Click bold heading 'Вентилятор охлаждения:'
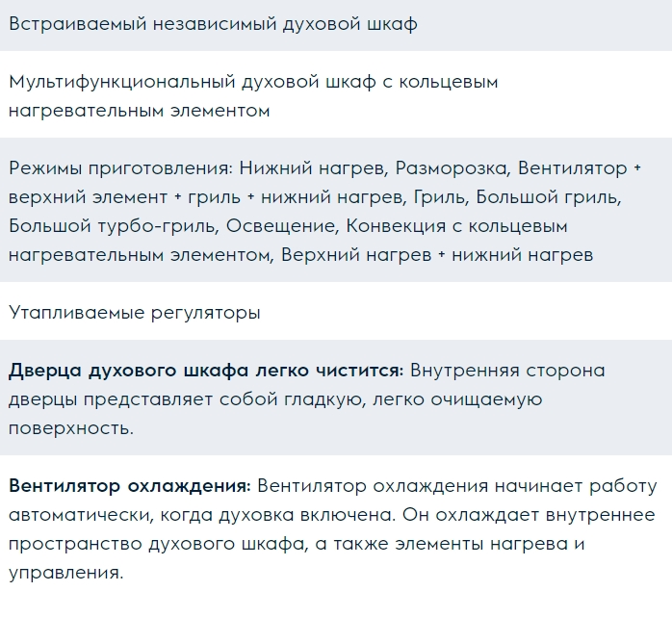Screen dimensions: 672x617 coord(129,485)
